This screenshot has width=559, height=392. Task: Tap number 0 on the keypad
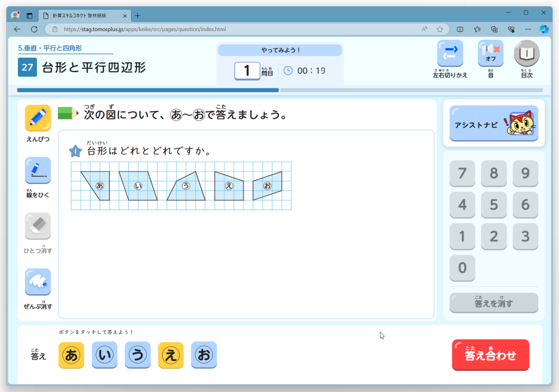462,268
